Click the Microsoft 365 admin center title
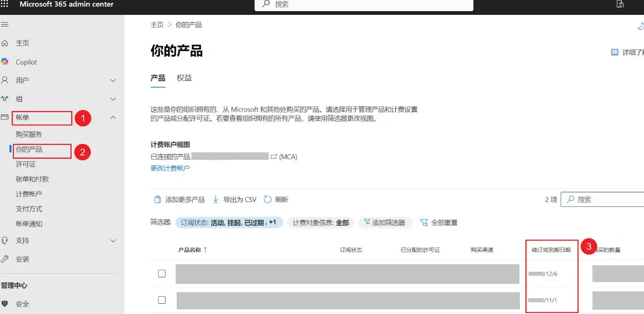 [66, 4]
